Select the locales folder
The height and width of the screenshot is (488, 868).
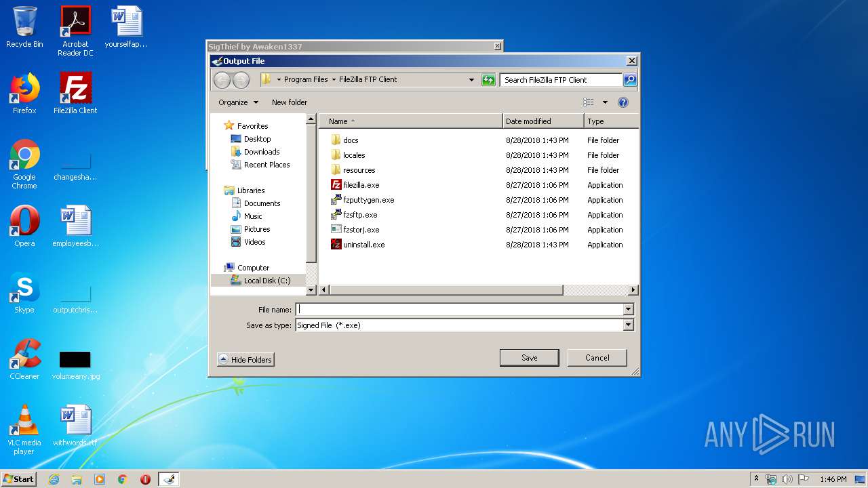(354, 155)
